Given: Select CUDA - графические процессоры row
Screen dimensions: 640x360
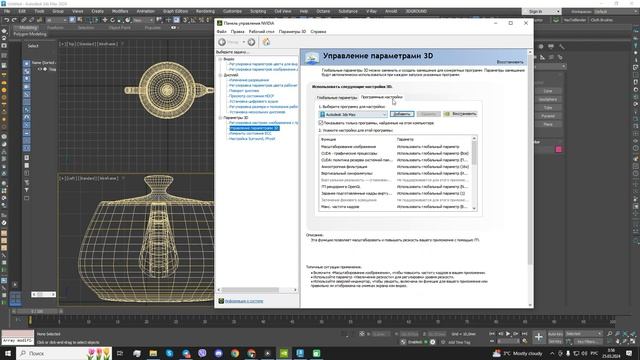Looking at the screenshot, I should pos(395,153).
